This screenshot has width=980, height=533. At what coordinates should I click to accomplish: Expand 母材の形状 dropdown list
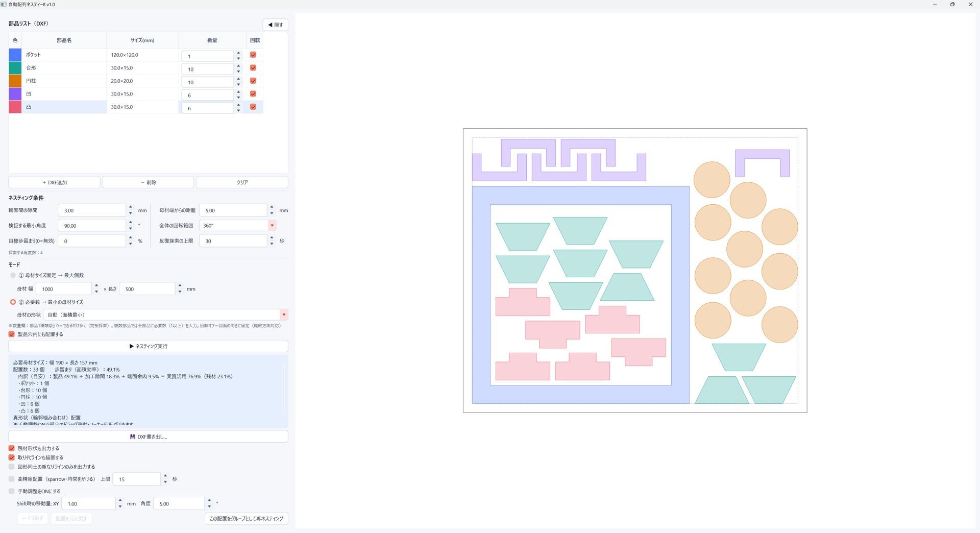166,314
